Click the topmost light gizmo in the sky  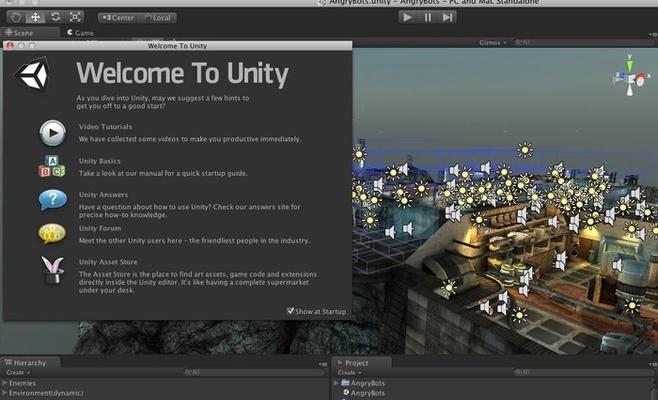coord(525,150)
